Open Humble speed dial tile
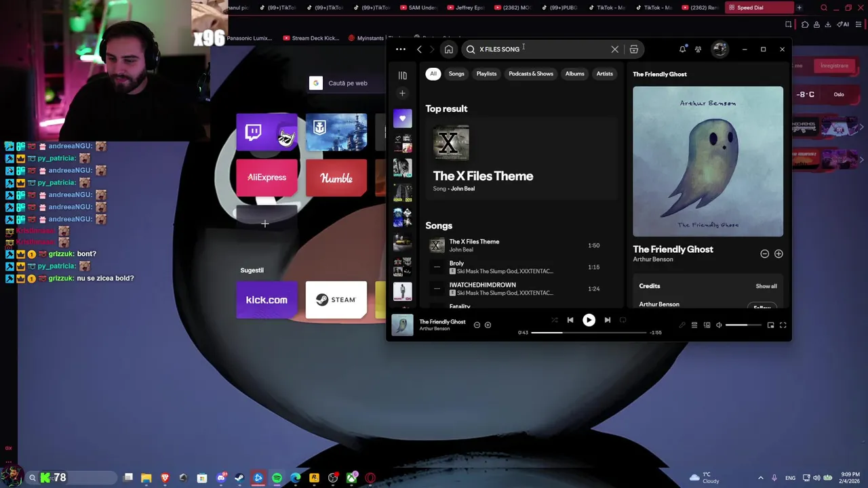868x488 pixels. 336,178
